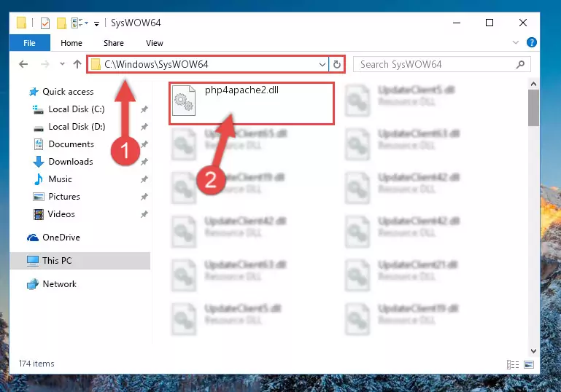Go forward with the Forward arrow
This screenshot has height=392, width=561.
(x=45, y=64)
